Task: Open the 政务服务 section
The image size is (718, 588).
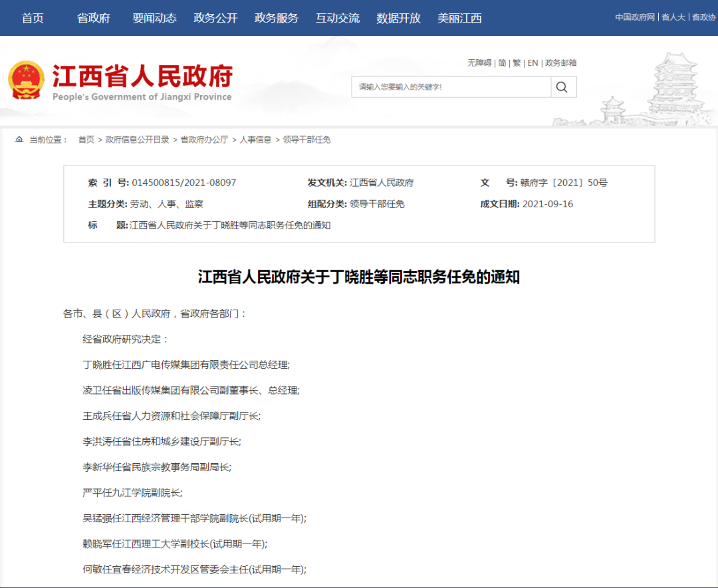Action: [x=275, y=18]
